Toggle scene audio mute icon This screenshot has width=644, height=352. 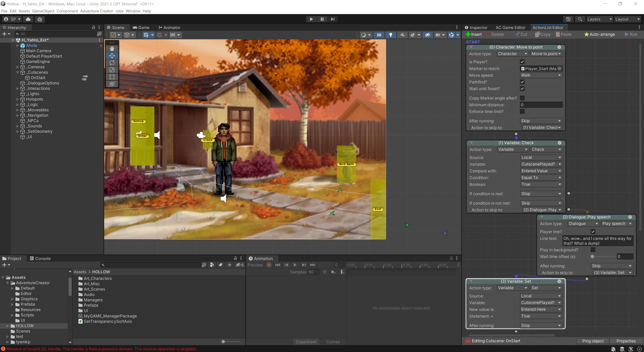(402, 35)
